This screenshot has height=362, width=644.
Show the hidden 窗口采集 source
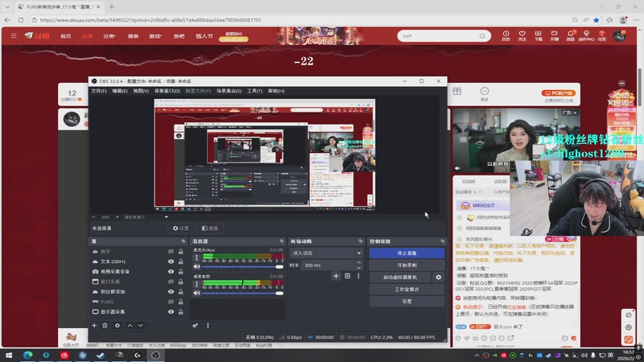point(171,282)
